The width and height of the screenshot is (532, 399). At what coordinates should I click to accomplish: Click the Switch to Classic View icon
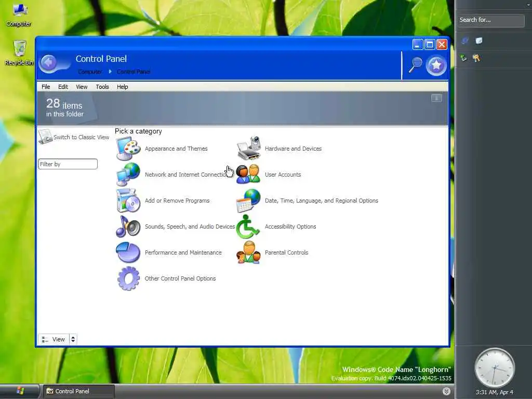46,137
